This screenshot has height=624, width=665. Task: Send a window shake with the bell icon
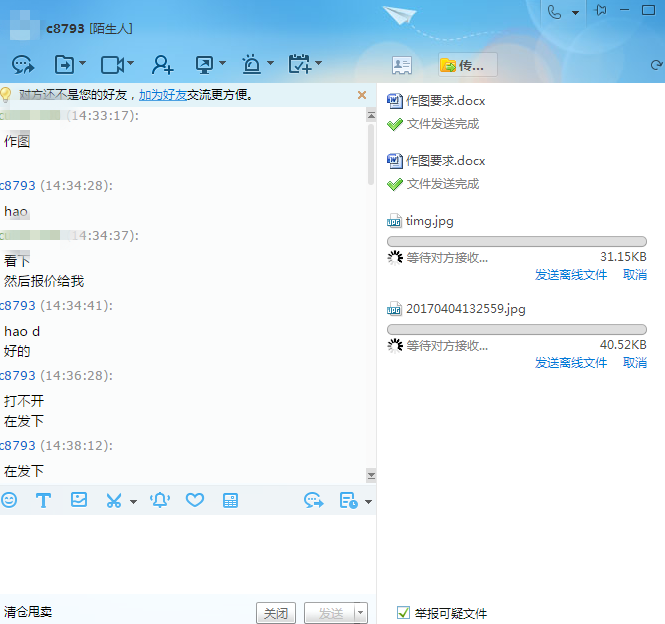tap(160, 500)
